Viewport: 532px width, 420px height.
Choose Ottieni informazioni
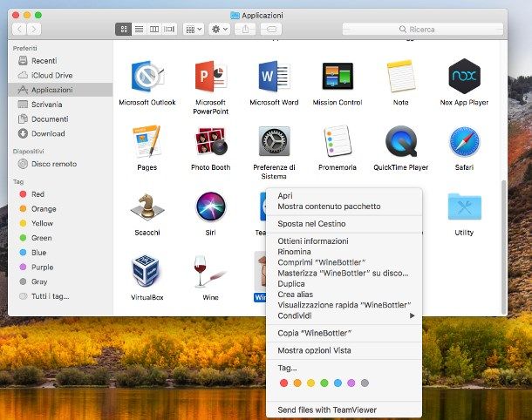pos(344,241)
